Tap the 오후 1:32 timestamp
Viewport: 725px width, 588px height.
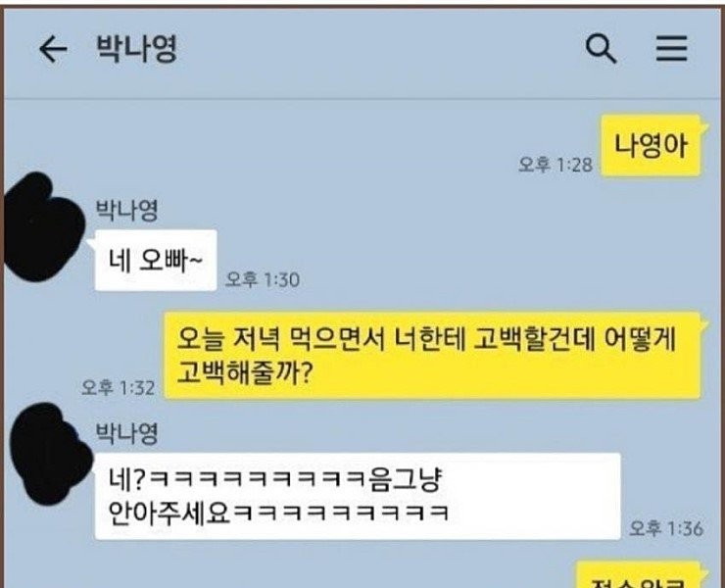118,388
